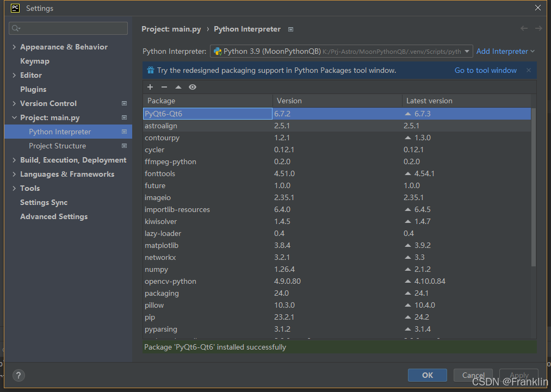The width and height of the screenshot is (551, 392).
Task: Dismiss the packaging support notification banner
Action: (x=528, y=70)
